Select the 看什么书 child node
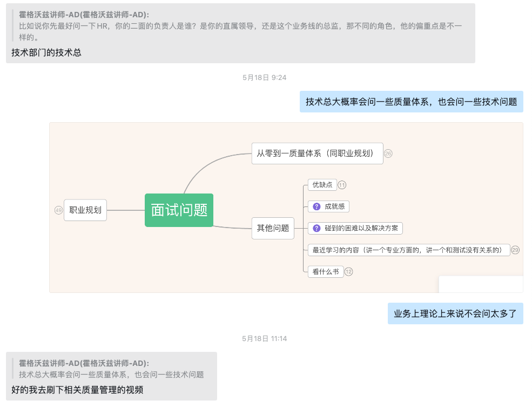The width and height of the screenshot is (532, 407). coord(326,271)
